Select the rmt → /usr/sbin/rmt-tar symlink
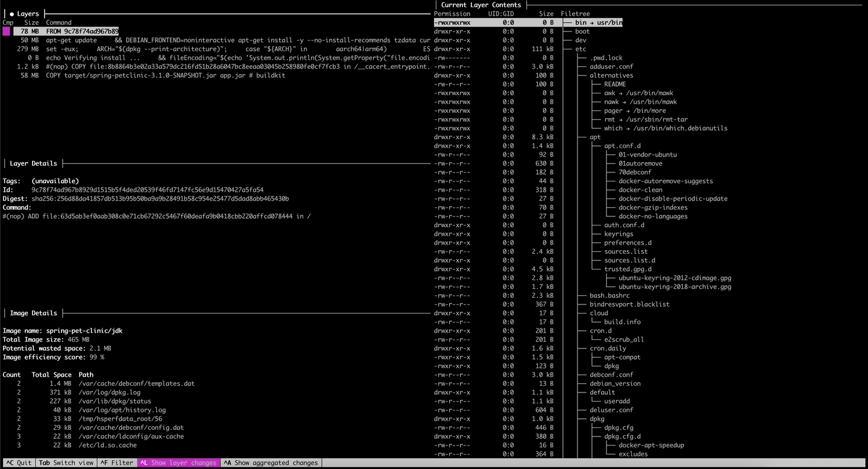The height and width of the screenshot is (469, 868). 646,119
